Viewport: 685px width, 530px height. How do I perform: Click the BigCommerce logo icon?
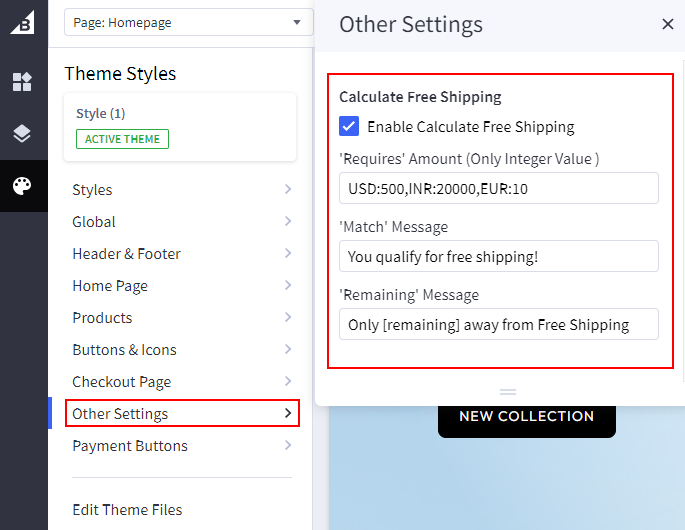point(22,22)
